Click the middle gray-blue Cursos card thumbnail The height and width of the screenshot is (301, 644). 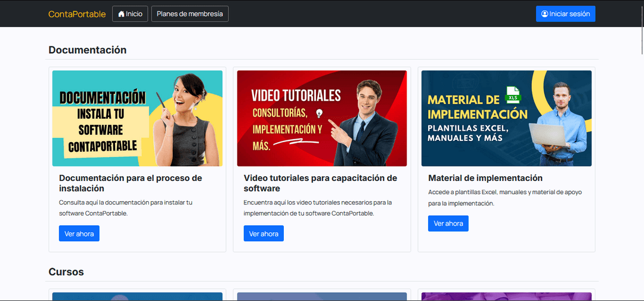pos(322,296)
